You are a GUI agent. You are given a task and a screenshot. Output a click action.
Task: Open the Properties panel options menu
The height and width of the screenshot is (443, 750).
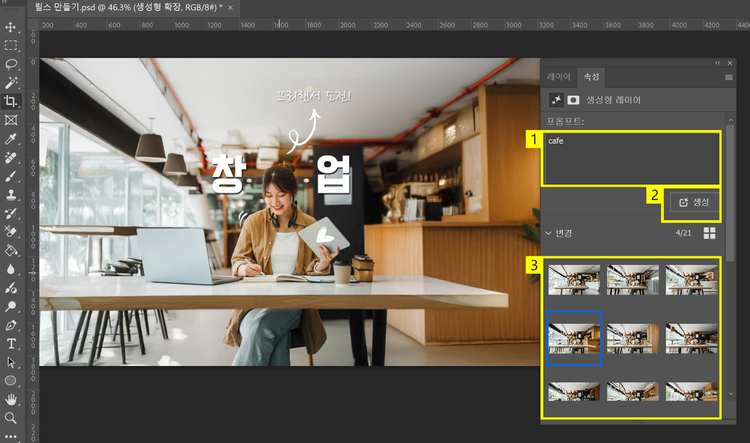pos(729,76)
